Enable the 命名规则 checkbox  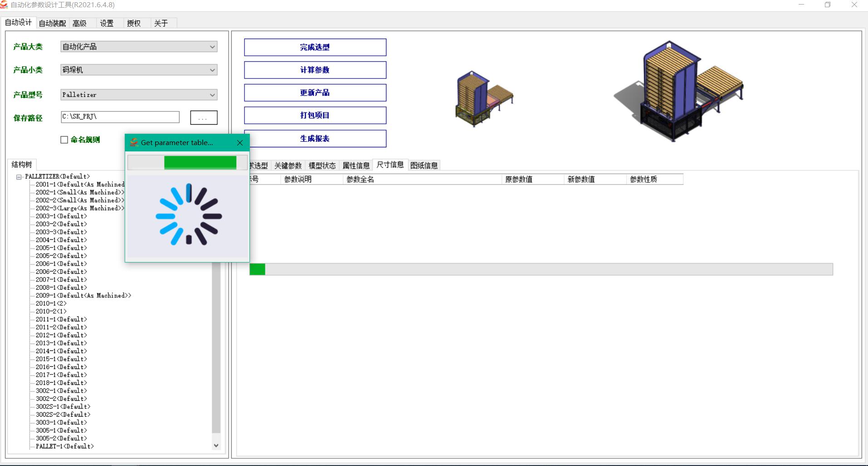(64, 140)
